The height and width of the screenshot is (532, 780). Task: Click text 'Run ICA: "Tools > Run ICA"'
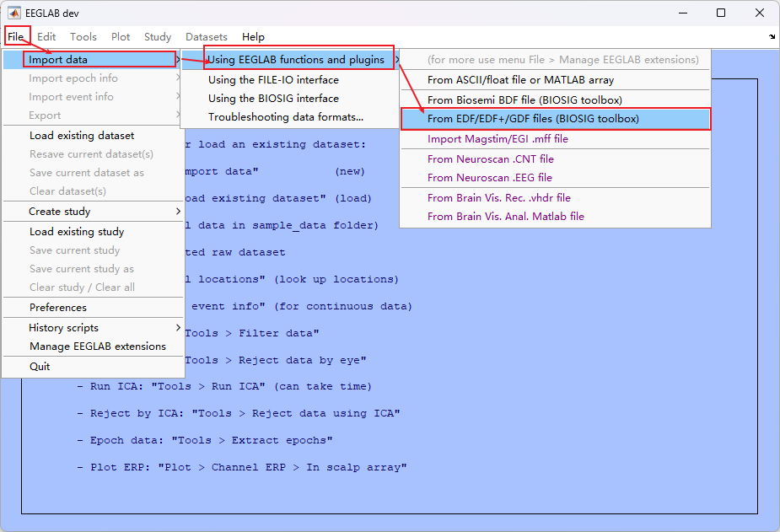178,386
